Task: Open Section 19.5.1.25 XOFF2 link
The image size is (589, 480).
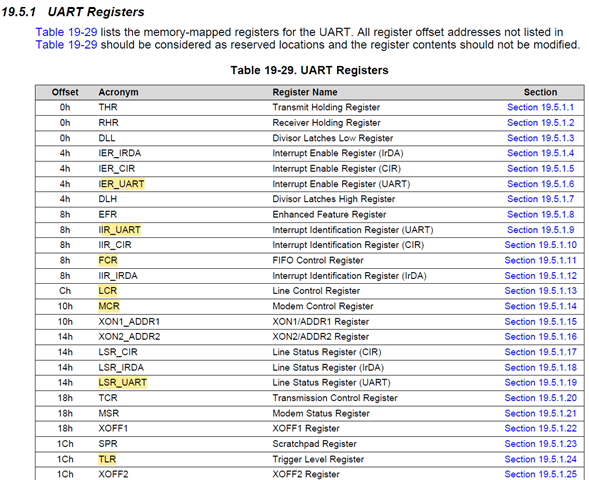Action: click(x=540, y=474)
